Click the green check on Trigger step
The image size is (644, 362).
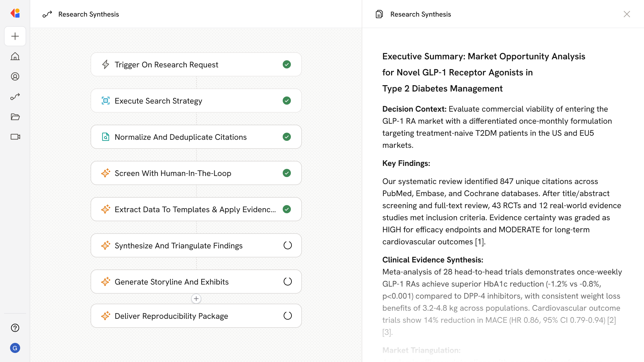click(x=287, y=64)
